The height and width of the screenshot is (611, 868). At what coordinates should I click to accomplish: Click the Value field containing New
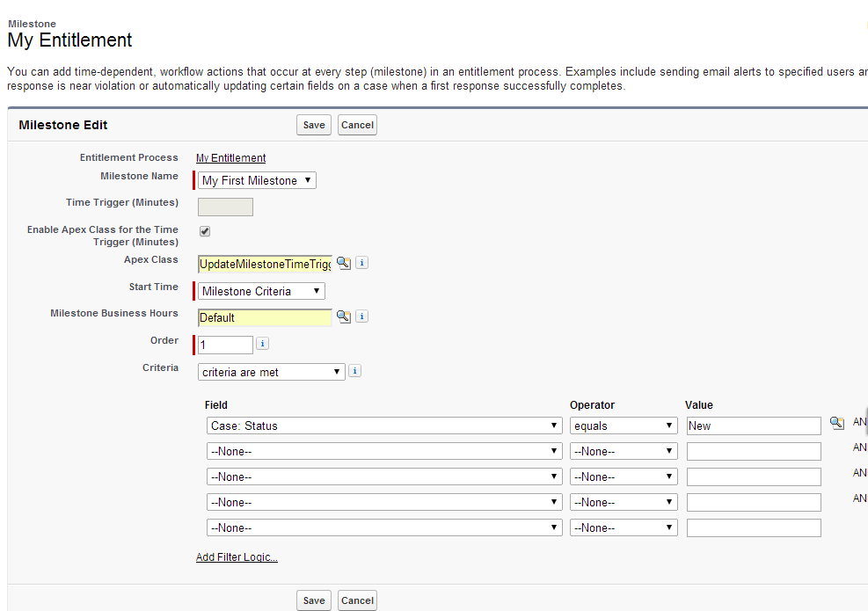754,426
